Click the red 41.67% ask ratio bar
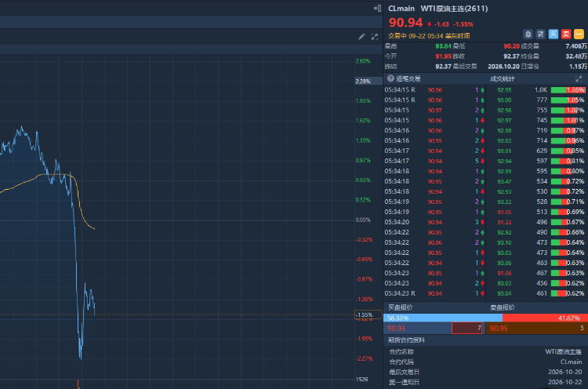The image size is (588, 389). [545, 318]
